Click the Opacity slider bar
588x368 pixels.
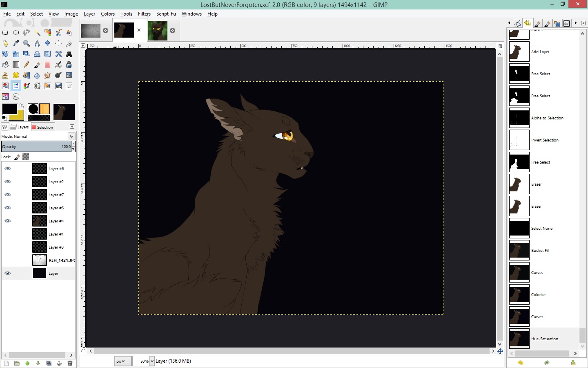coord(36,146)
